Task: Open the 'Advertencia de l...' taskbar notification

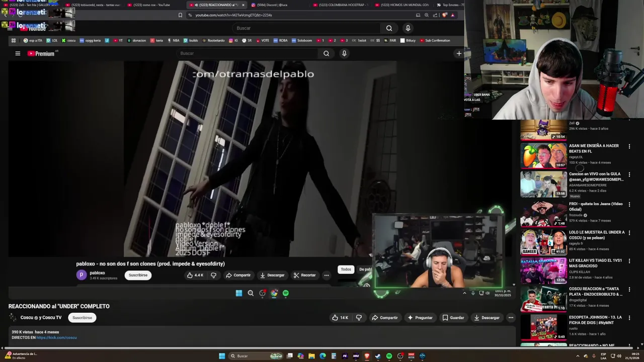Action: [x=21, y=355]
